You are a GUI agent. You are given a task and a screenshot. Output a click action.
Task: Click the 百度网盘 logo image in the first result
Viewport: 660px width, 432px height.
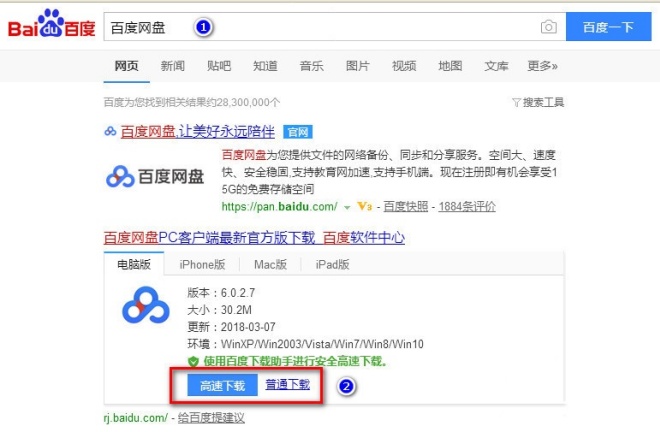155,176
